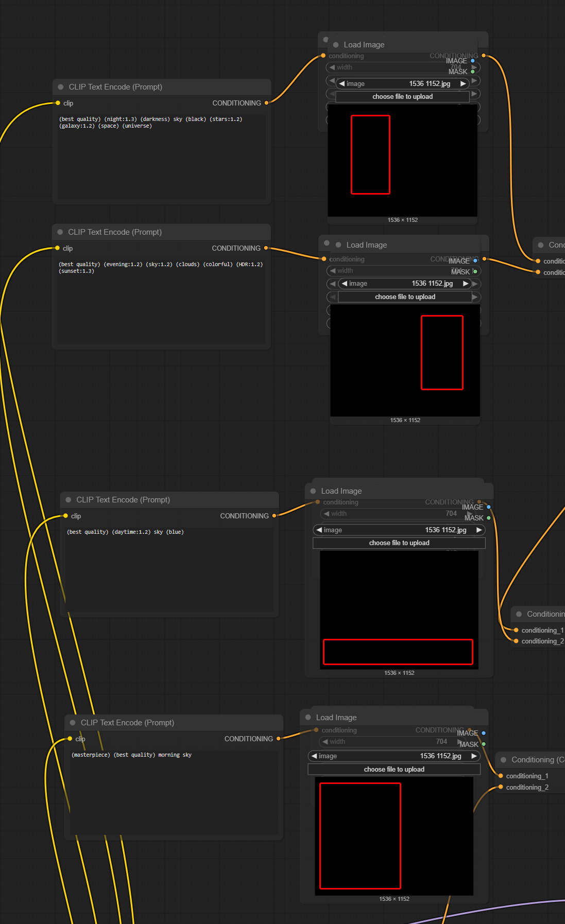
Task: Open image file dropdown in third Load Image
Action: (399, 530)
